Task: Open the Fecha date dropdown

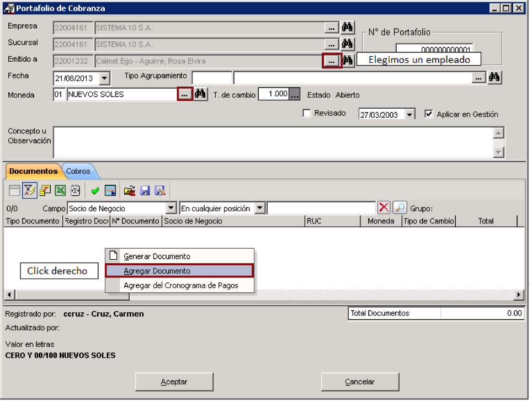Action: [x=104, y=78]
